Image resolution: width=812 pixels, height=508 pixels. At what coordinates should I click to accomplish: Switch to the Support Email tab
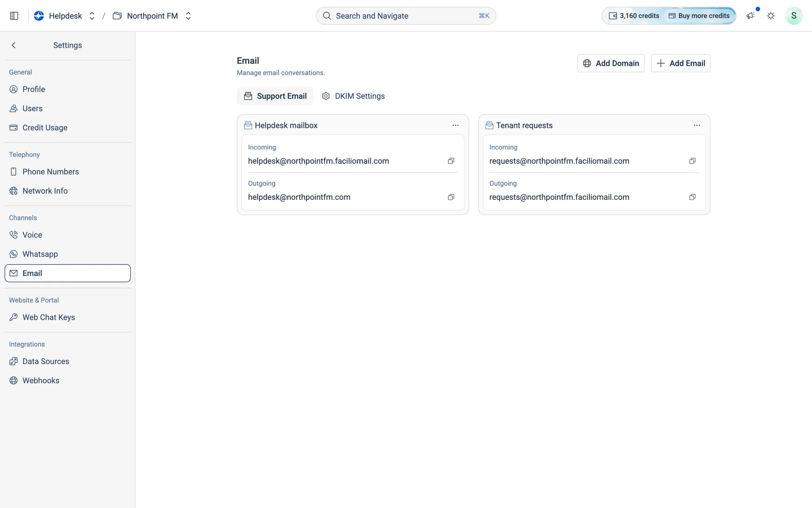[275, 96]
